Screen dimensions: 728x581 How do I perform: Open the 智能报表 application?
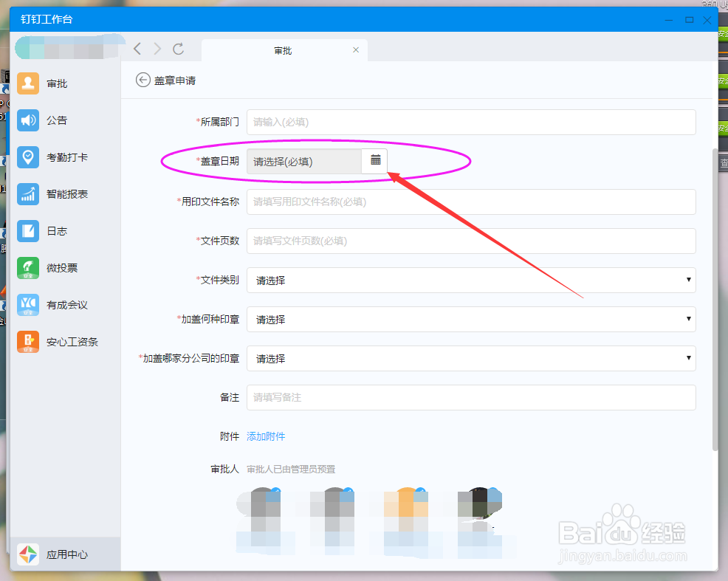tap(27, 193)
